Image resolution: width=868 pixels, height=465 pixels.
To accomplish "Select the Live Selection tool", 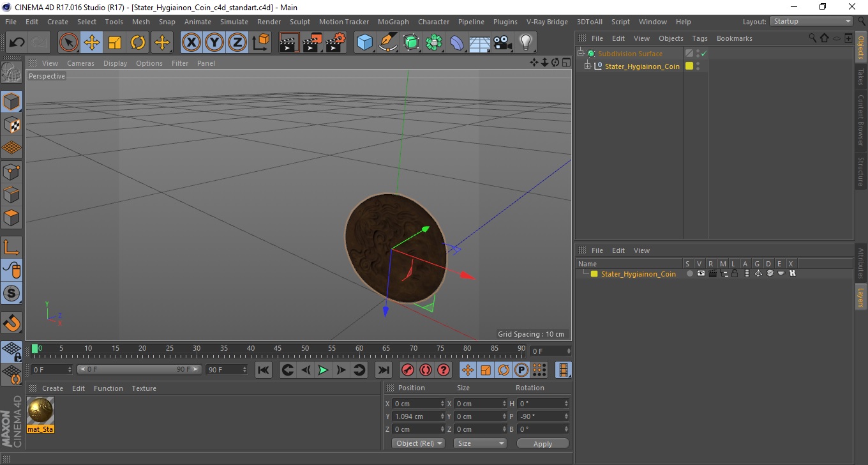I will (x=69, y=43).
